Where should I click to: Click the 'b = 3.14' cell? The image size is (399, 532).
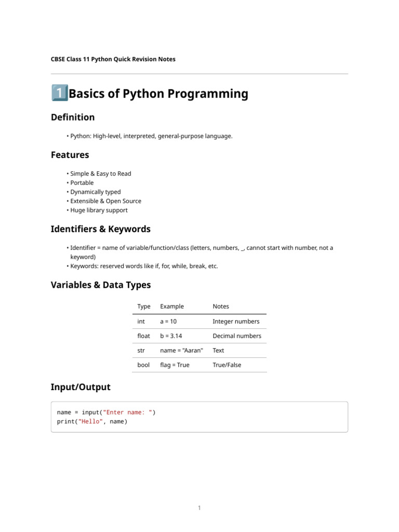click(171, 336)
